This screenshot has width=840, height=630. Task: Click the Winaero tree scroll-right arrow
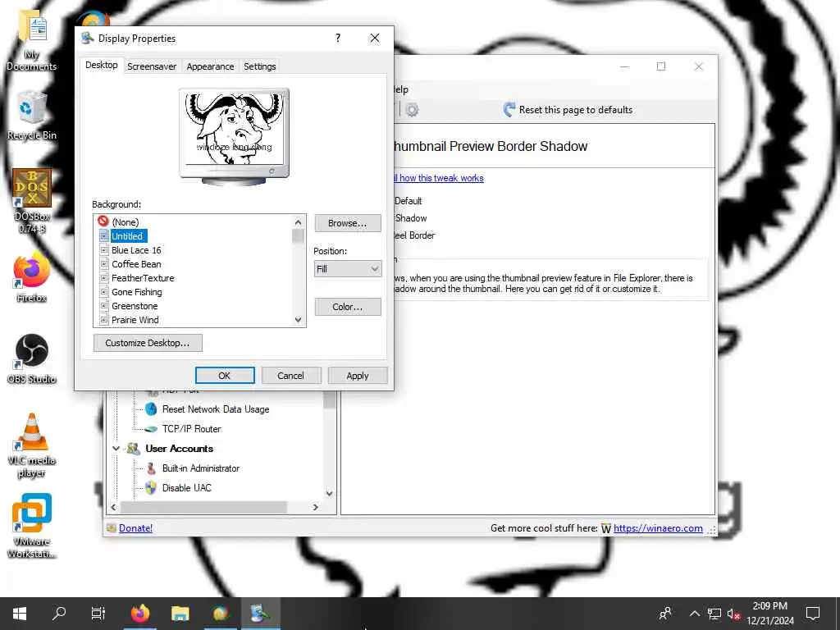[x=316, y=507]
